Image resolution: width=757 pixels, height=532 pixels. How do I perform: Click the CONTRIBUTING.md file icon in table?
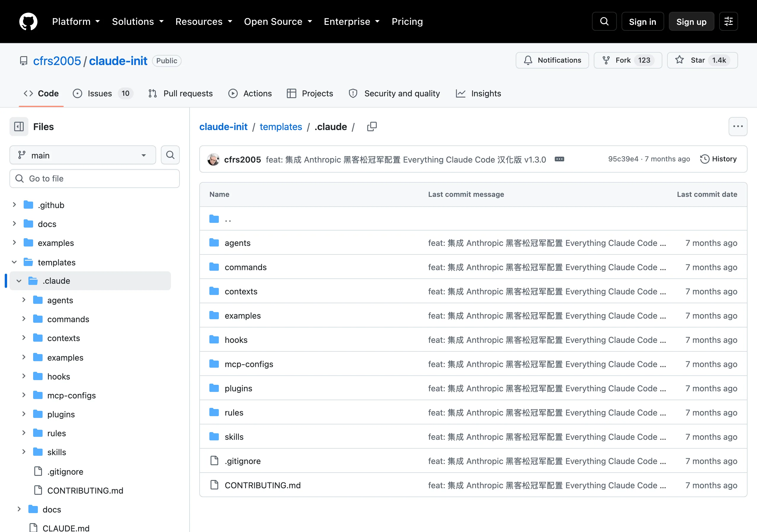[x=214, y=485]
